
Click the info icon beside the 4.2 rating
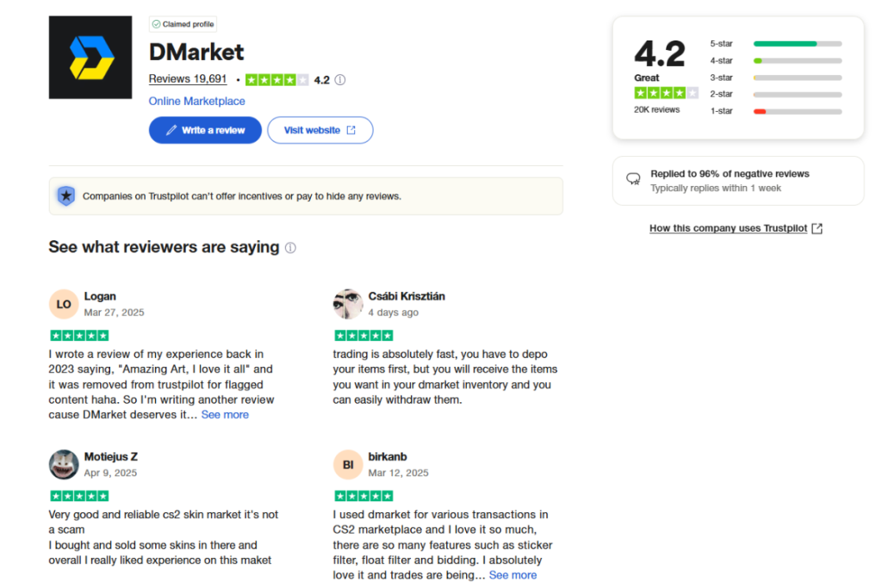(340, 80)
